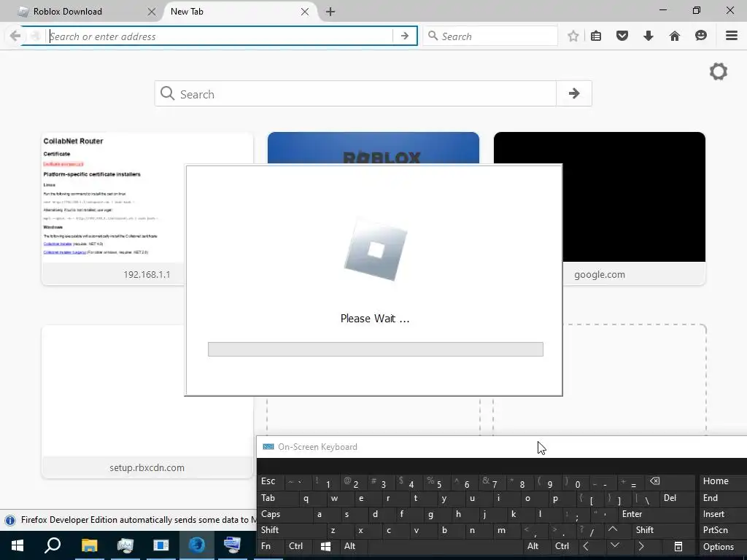
Task: Tap the 5 key on On-Screen Keyboard
Action: click(x=437, y=481)
